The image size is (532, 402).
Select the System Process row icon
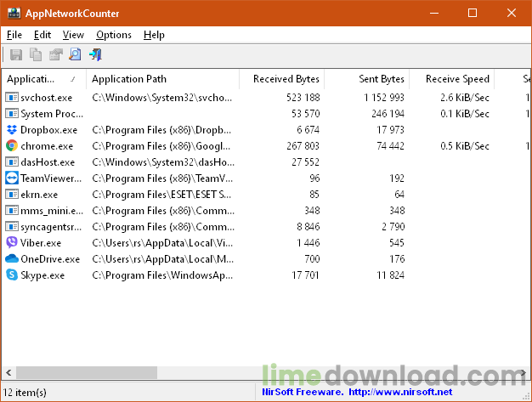pyautogui.click(x=12, y=113)
